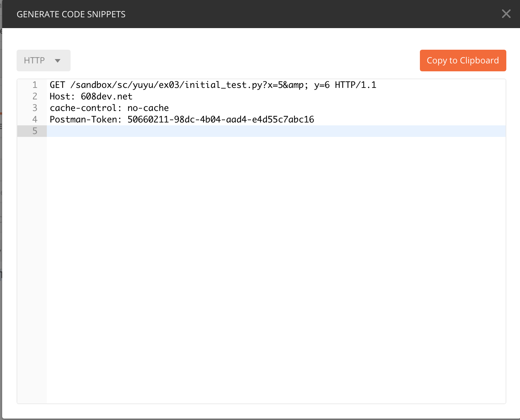Select line number 2 in the gutter
This screenshot has height=420, width=520.
click(x=35, y=97)
